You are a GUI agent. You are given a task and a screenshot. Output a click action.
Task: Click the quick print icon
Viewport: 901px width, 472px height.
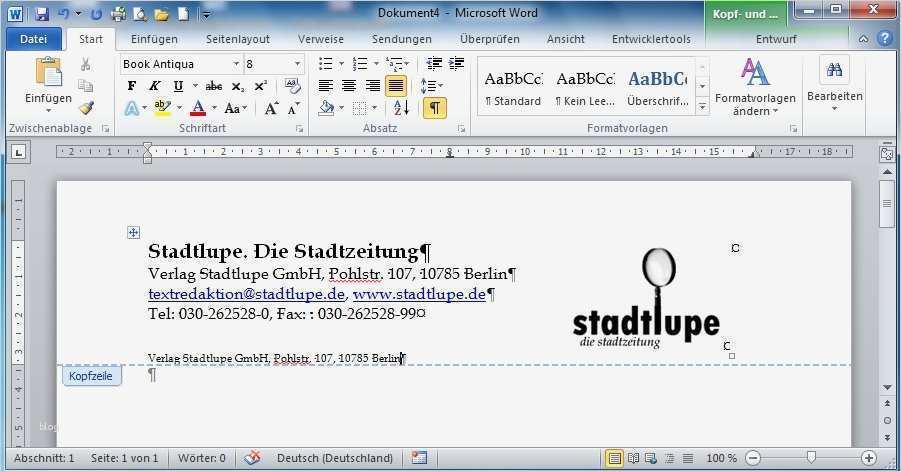click(118, 14)
